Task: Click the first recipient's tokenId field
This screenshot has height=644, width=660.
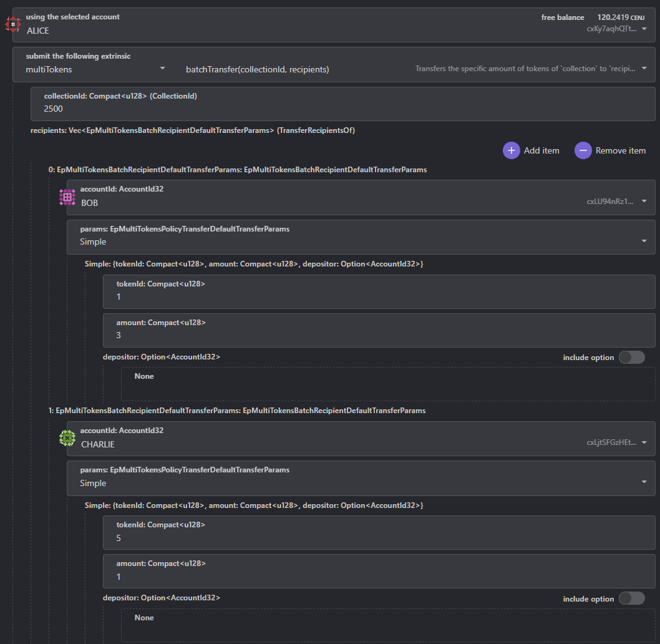Action: (x=379, y=291)
